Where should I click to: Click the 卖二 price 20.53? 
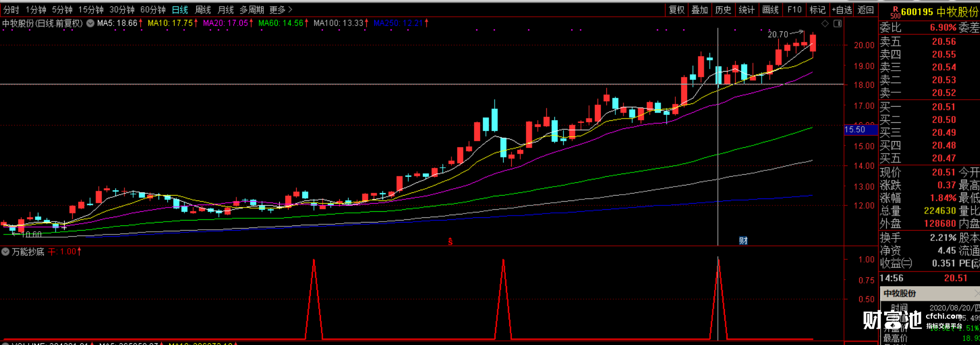point(944,80)
